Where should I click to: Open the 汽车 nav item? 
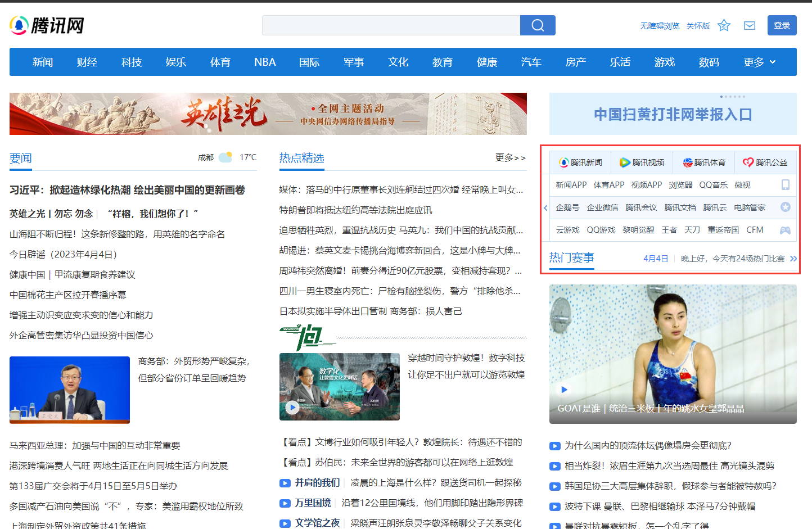point(531,62)
